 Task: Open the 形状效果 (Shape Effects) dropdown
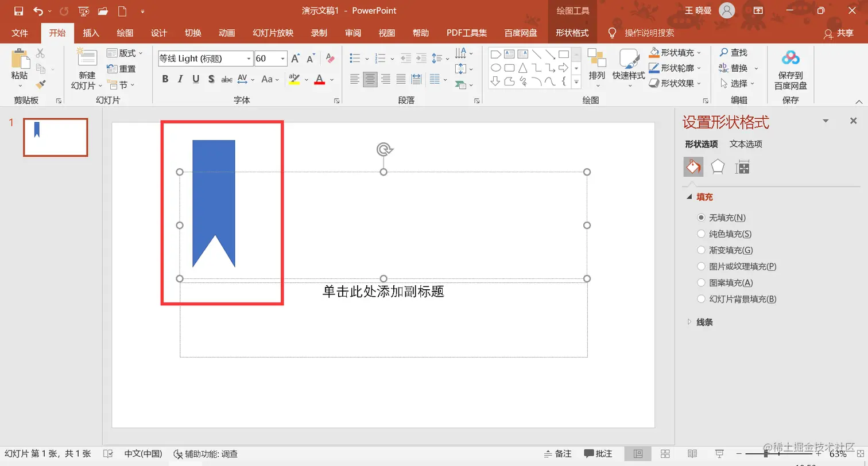pyautogui.click(x=675, y=83)
